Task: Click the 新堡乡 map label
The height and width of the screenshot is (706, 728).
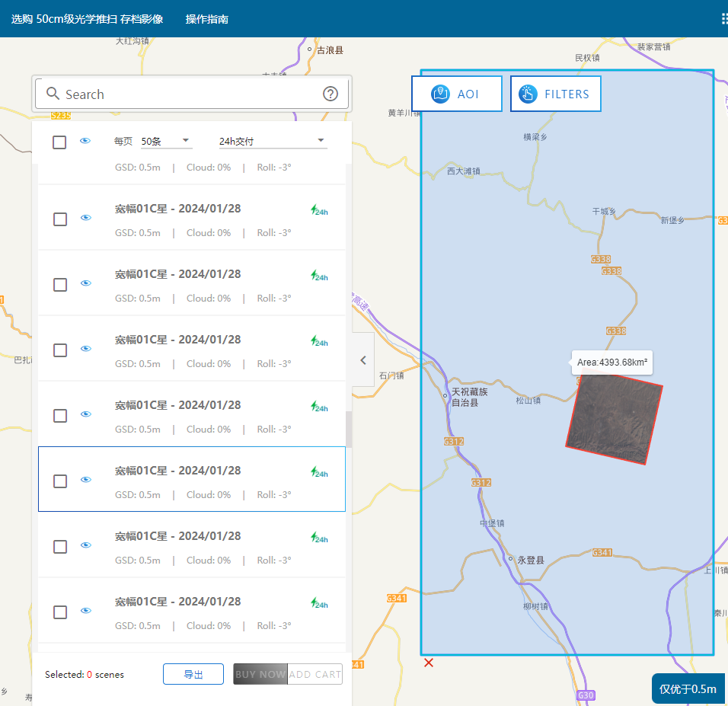Action: (672, 220)
